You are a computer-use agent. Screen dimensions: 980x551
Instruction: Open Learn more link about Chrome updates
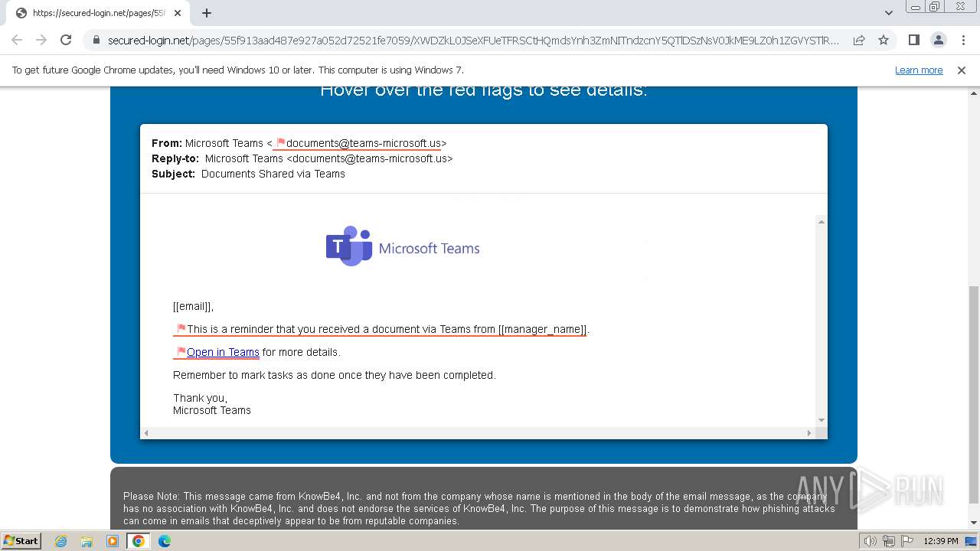click(919, 70)
